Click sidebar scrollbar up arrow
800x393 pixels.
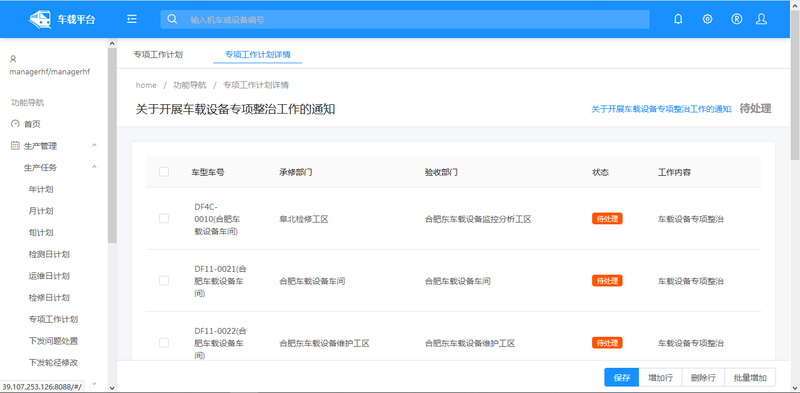[112, 44]
